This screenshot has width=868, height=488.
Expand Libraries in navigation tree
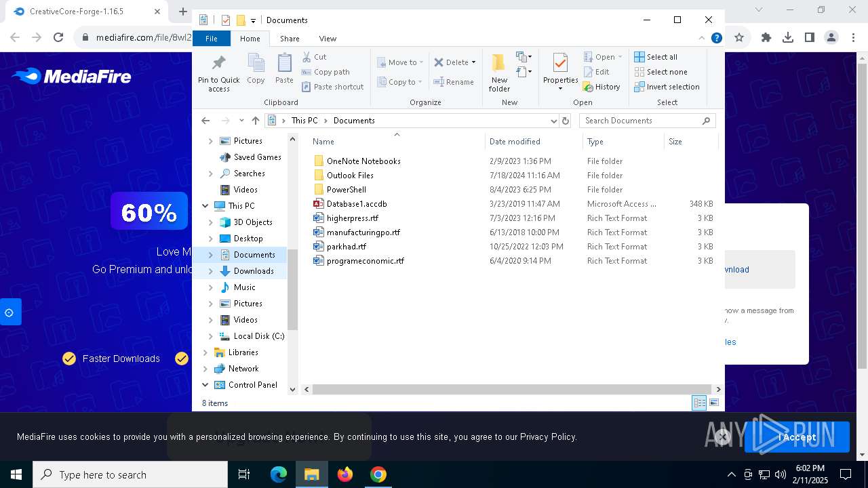[x=205, y=352]
